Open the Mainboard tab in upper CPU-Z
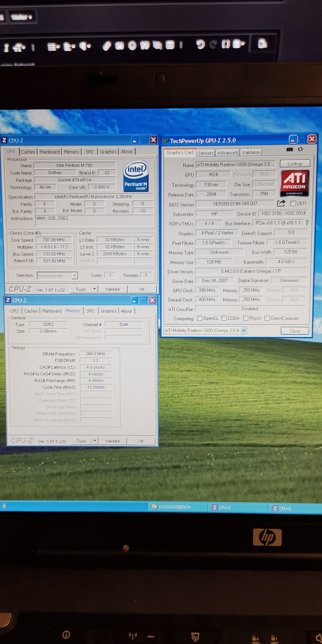The image size is (322, 644). point(50,152)
